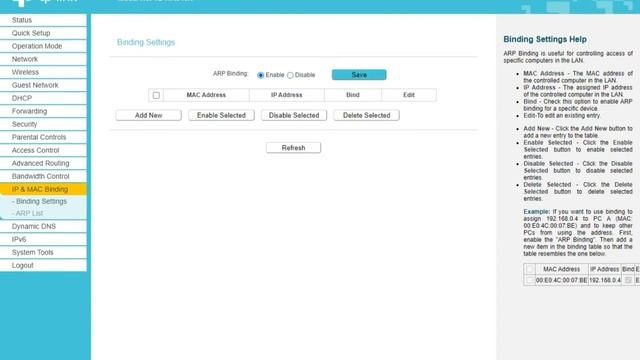Open the DHCP menu
640x360 pixels.
tap(43, 98)
